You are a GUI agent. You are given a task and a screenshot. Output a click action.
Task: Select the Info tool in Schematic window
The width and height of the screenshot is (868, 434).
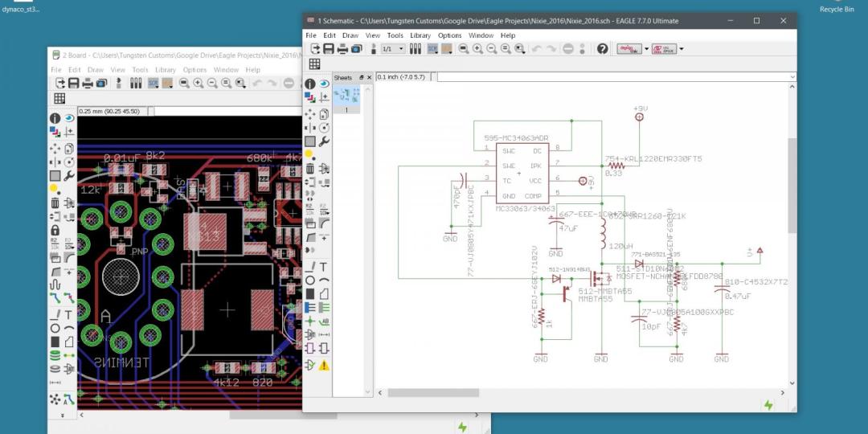[x=310, y=84]
